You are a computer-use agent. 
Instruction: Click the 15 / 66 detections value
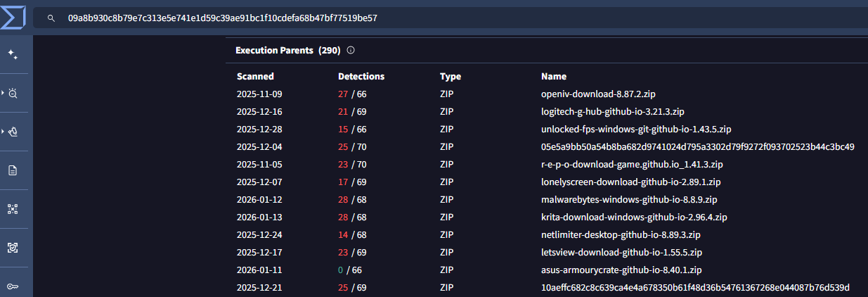(x=352, y=129)
